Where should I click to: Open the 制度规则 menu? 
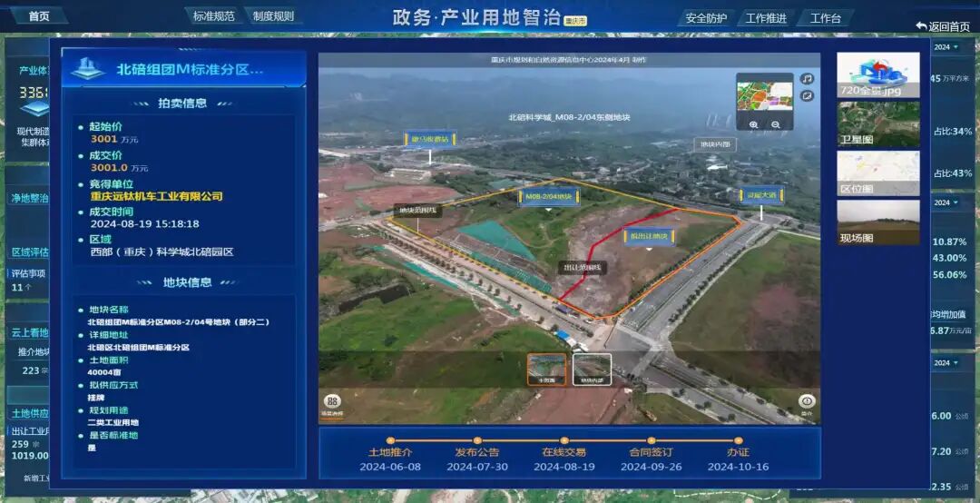[273, 16]
